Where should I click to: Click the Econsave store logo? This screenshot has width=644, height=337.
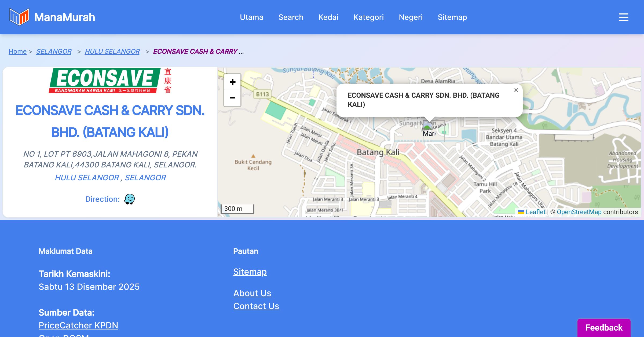[110, 80]
